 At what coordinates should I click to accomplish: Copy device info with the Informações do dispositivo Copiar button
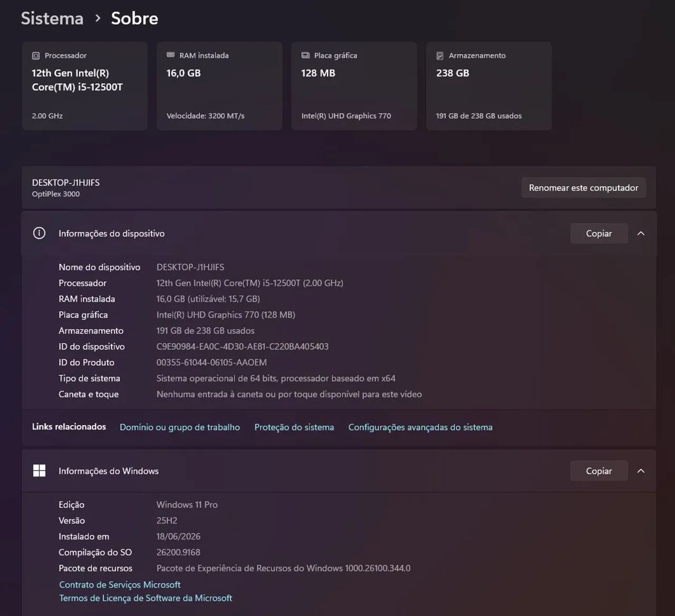599,233
